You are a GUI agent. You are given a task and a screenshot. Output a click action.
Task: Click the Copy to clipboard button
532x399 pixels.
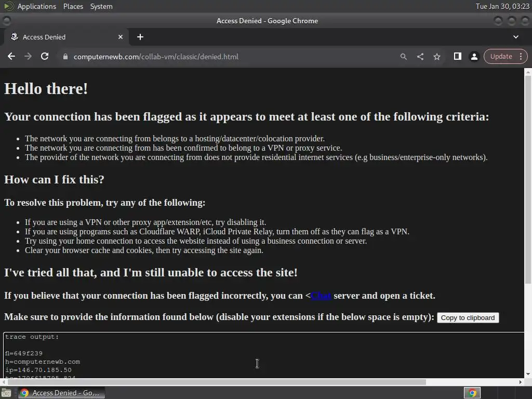[x=468, y=317]
